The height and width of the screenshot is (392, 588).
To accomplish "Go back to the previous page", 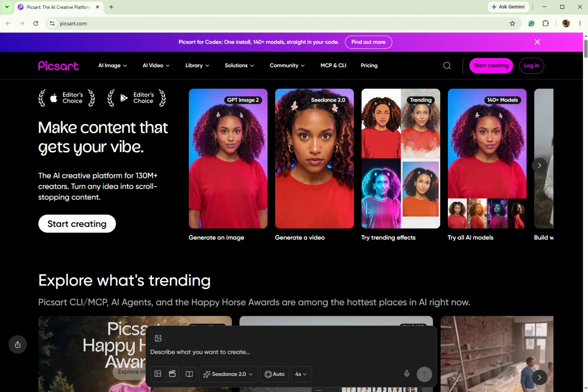I will [8, 23].
